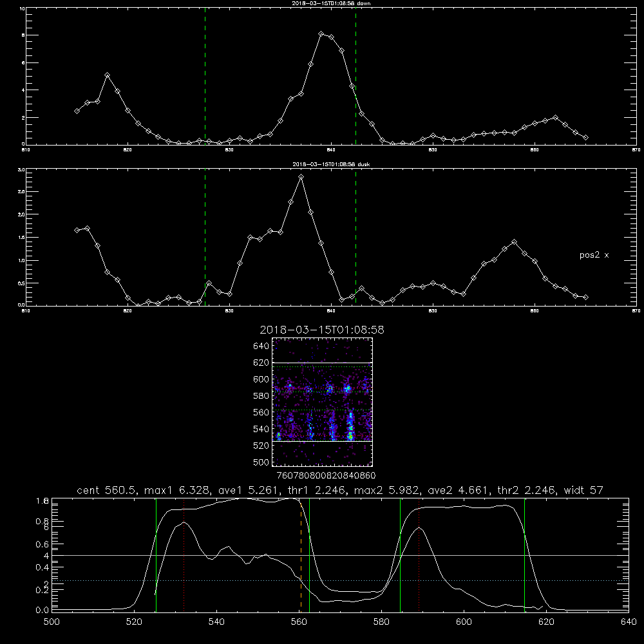The image size is (644, 644).
Task: Click the bottom plot x-axis label 600
Action: click(x=464, y=622)
